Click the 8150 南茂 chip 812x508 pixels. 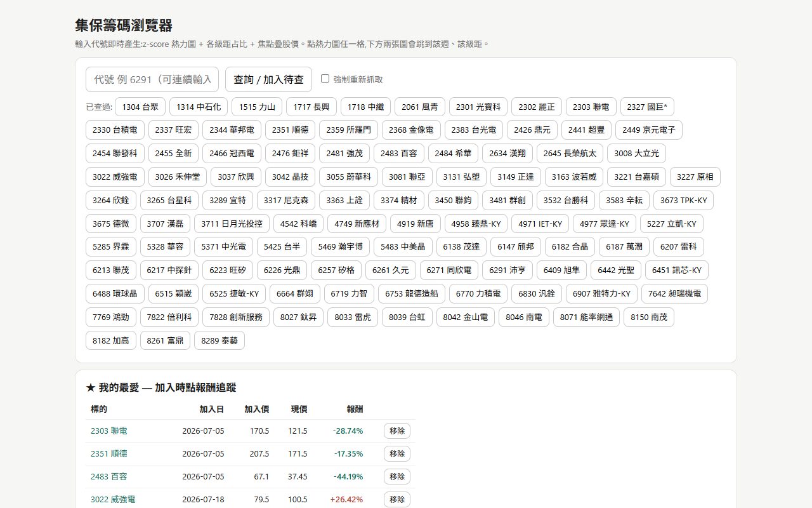(649, 317)
